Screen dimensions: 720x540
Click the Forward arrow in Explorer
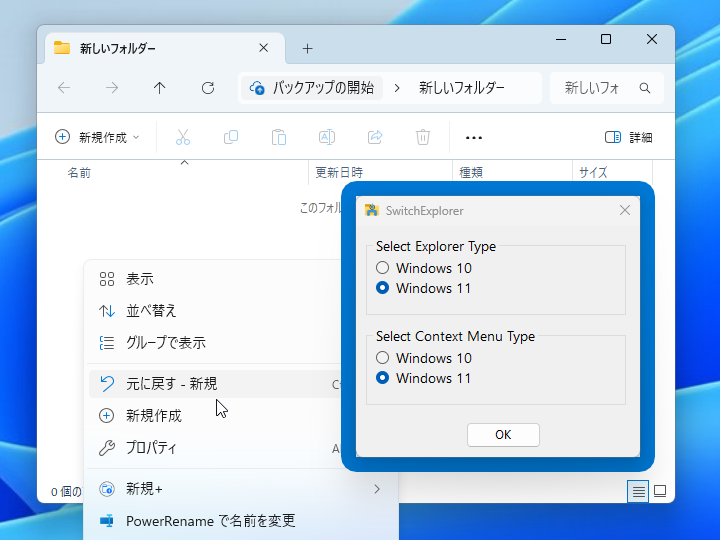click(112, 88)
